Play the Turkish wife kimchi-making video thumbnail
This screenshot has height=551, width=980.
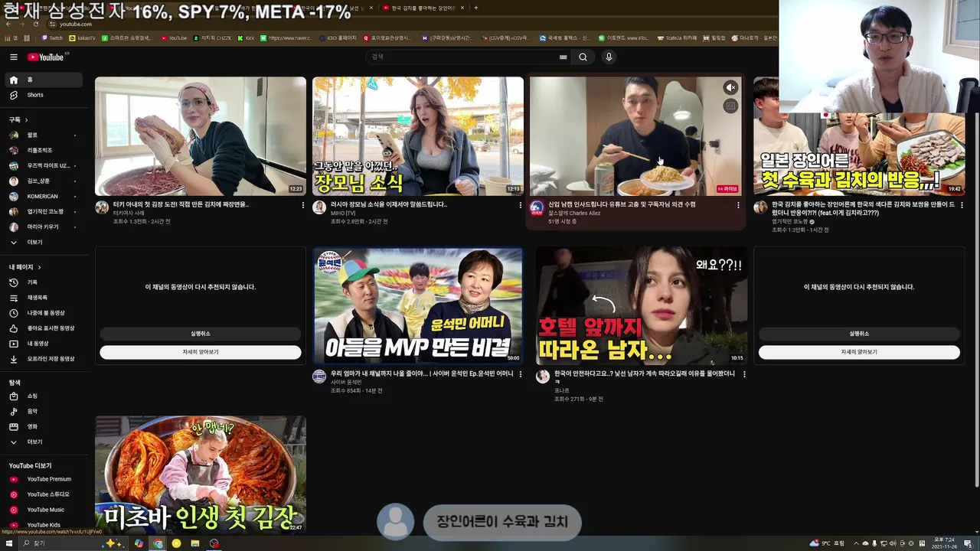[201, 136]
